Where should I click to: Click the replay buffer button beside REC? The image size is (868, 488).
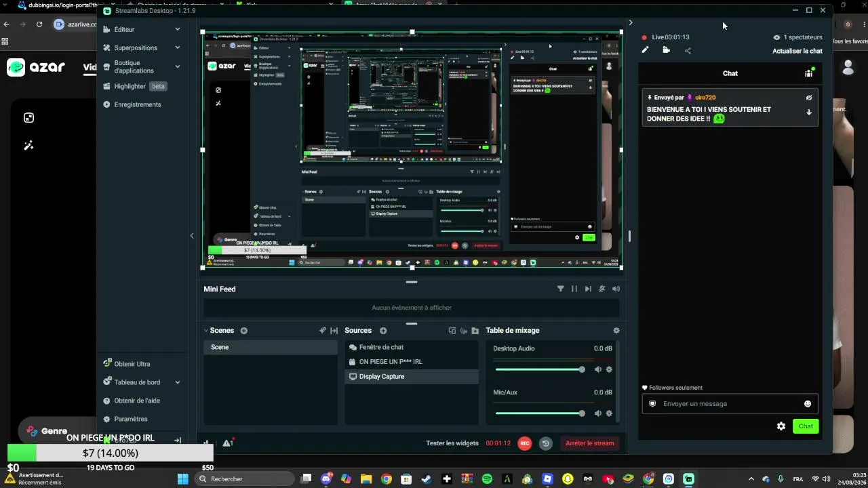point(545,443)
